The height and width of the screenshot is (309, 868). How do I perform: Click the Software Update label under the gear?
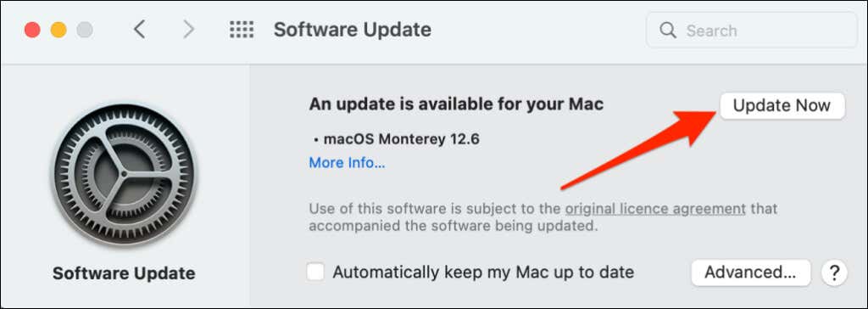124,273
